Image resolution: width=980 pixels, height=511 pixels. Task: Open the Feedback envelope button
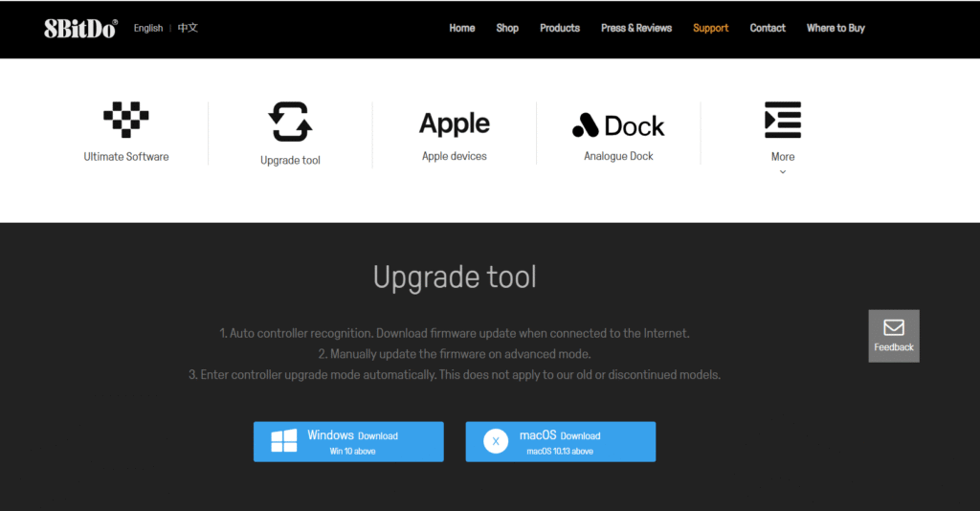pos(894,336)
